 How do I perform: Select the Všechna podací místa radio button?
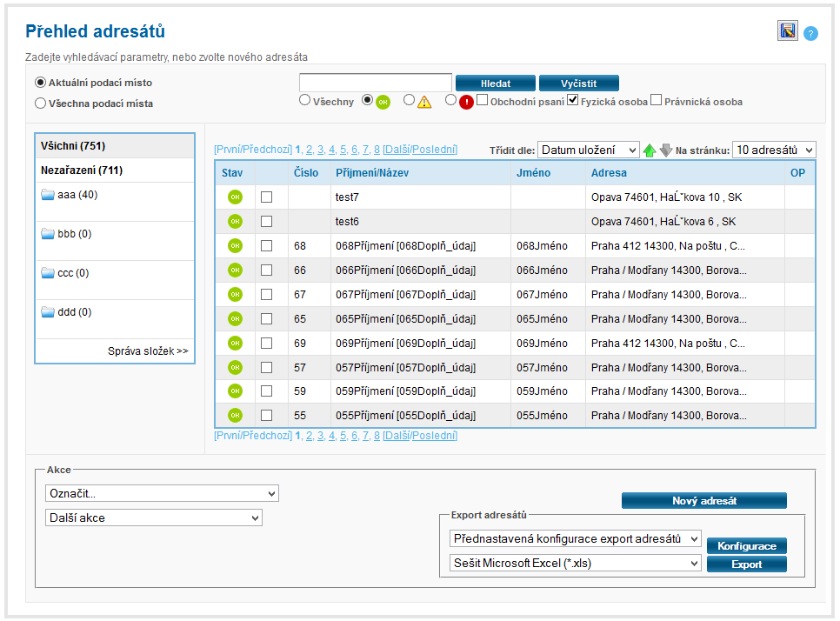(40, 103)
